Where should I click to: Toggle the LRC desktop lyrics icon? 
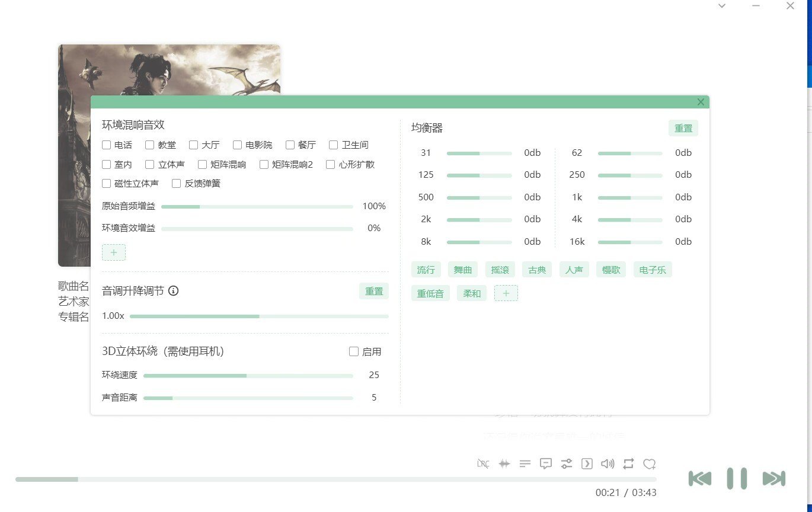click(x=483, y=464)
